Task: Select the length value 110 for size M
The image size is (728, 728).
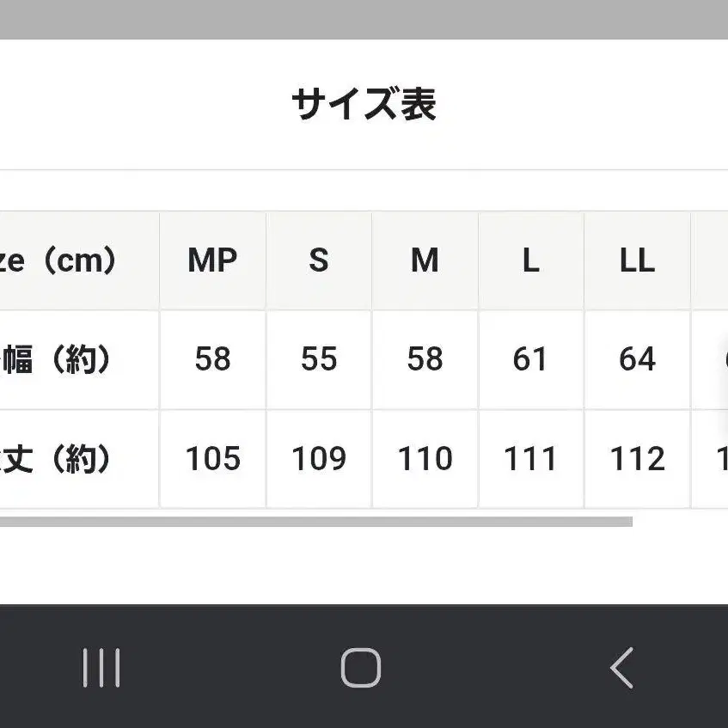Action: pyautogui.click(x=425, y=460)
